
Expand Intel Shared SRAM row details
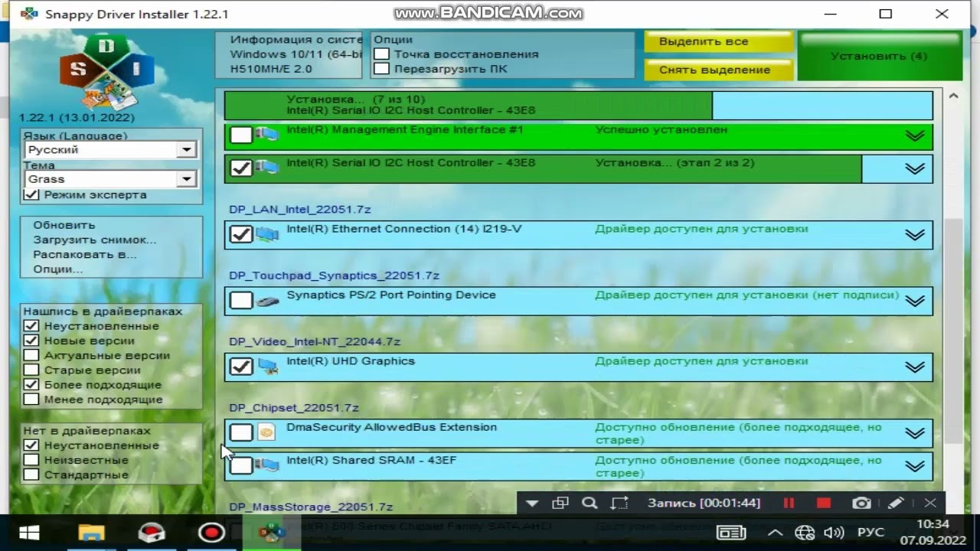click(x=915, y=466)
